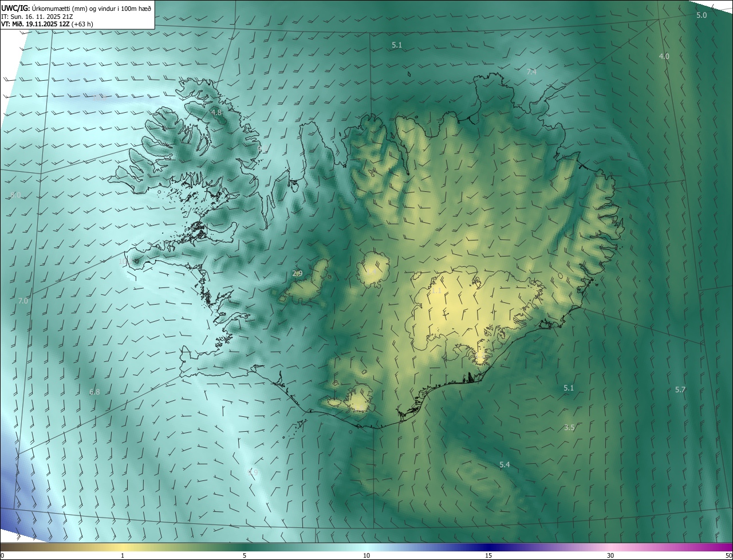
Task: Click the 8.0 value label
Action: pos(15,195)
